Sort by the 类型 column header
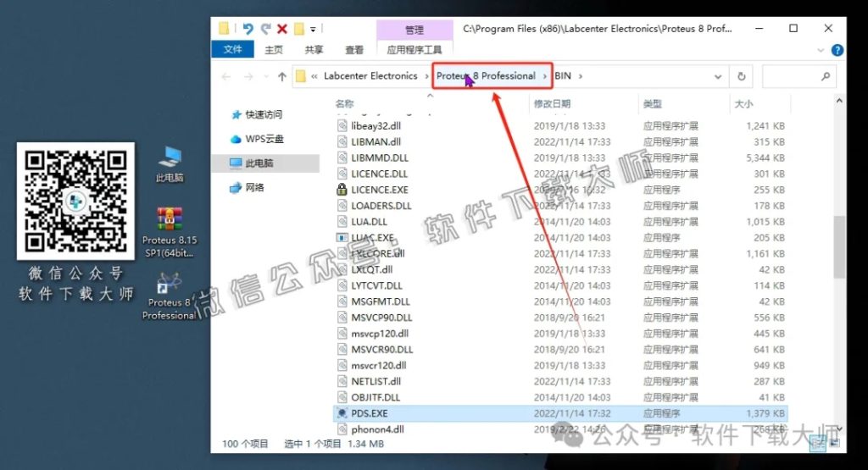Viewport: 868px width, 470px height. (653, 103)
